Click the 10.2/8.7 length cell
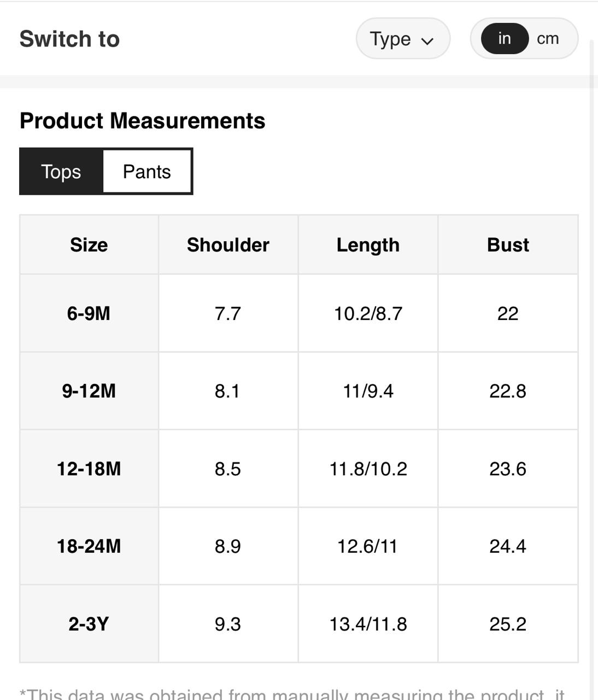 pos(368,313)
